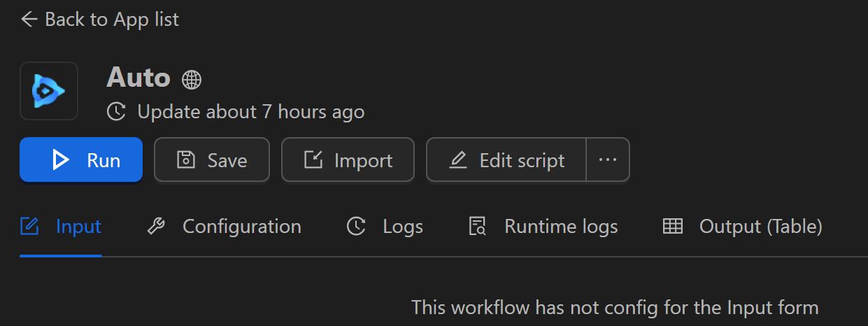This screenshot has height=326, width=868.
Task: Click the Auto app logo thumbnail
Action: tap(48, 91)
